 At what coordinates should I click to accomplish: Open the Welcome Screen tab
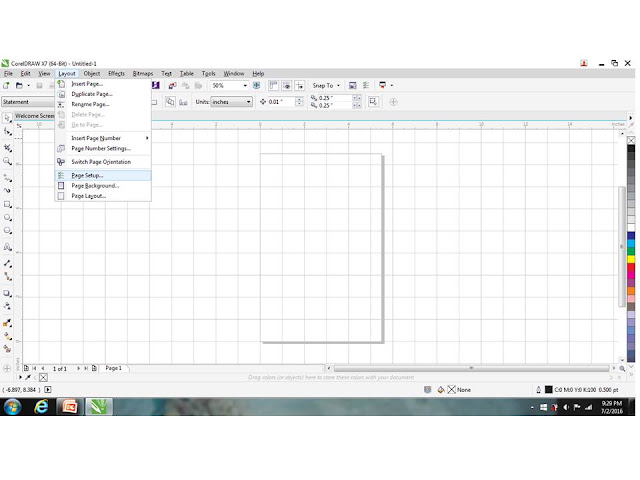pos(34,116)
